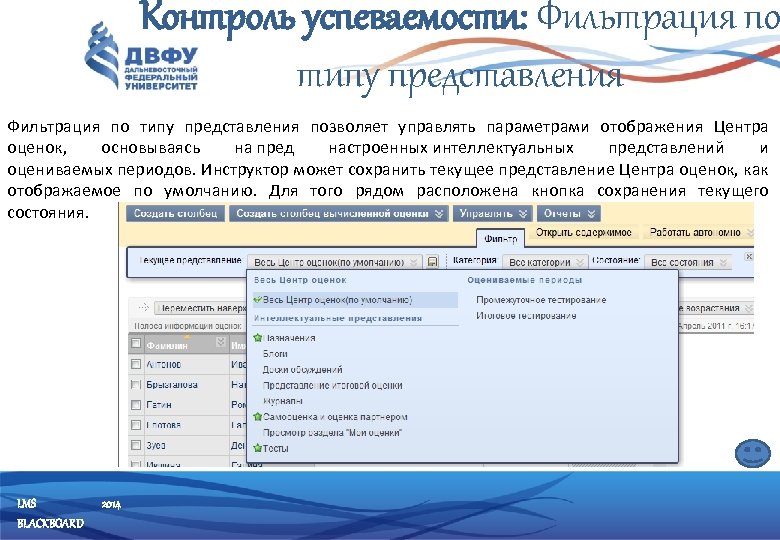Open the Фамилия column header menu chevron
Image resolution: width=780 pixels, height=540 pixels.
220,343
